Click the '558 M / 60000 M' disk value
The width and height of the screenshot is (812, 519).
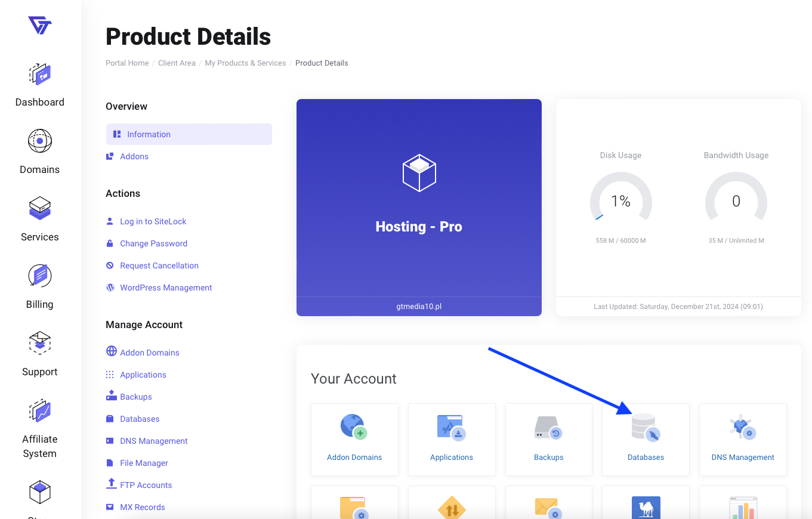coord(620,240)
